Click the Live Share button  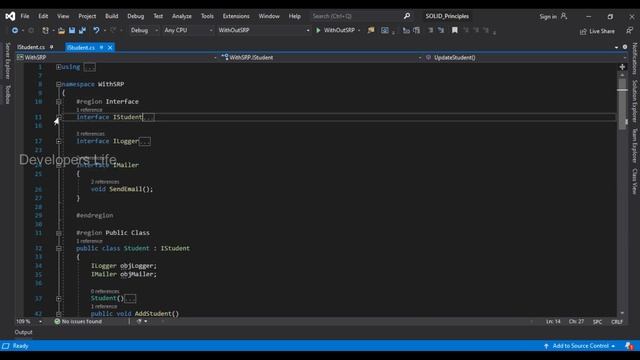[597, 31]
